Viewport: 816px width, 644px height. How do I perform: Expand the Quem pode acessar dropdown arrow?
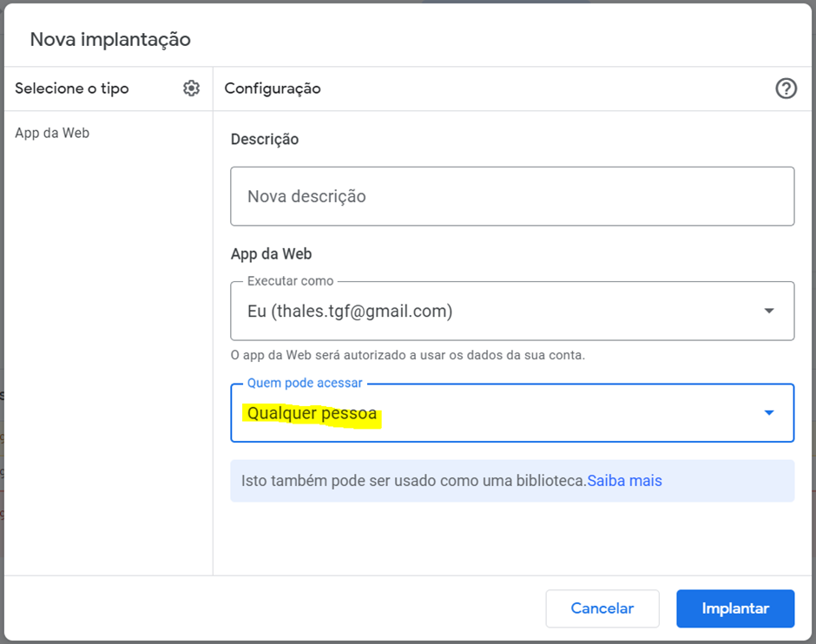point(768,412)
